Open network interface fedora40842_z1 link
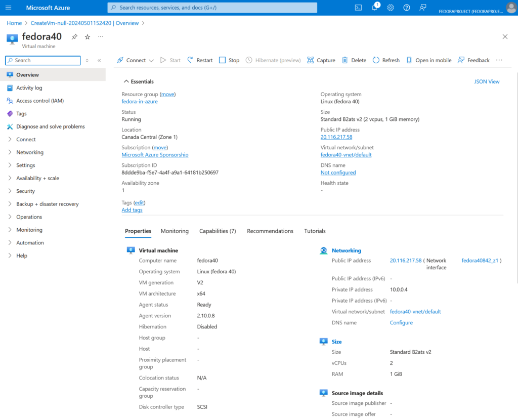 pos(480,261)
